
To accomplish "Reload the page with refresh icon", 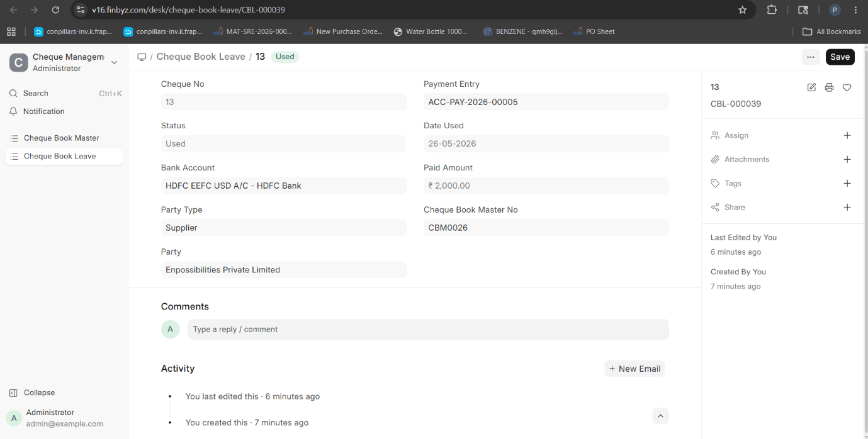I will tap(55, 10).
